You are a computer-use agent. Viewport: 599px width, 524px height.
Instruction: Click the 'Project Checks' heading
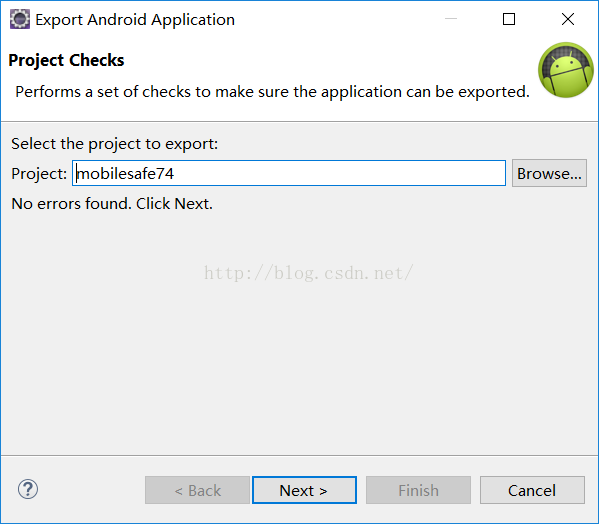point(66,60)
